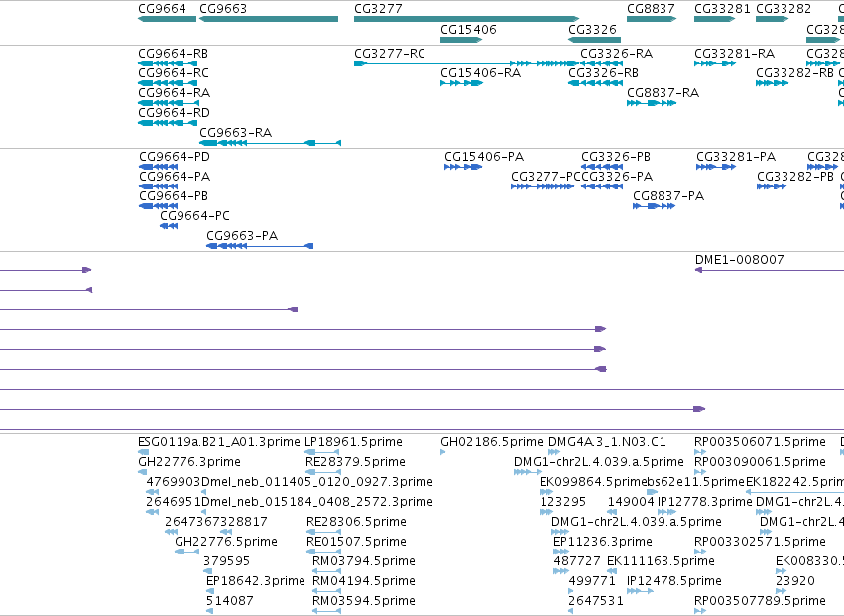Click the DME1-008007 feature label
844x616 pixels.
click(x=739, y=260)
